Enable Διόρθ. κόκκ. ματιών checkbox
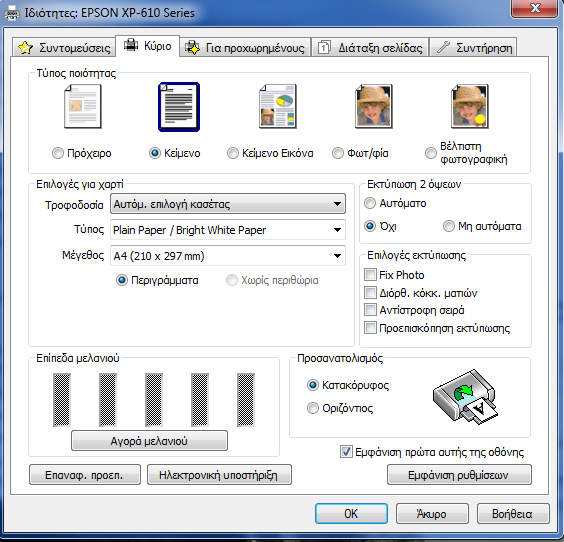 [370, 292]
